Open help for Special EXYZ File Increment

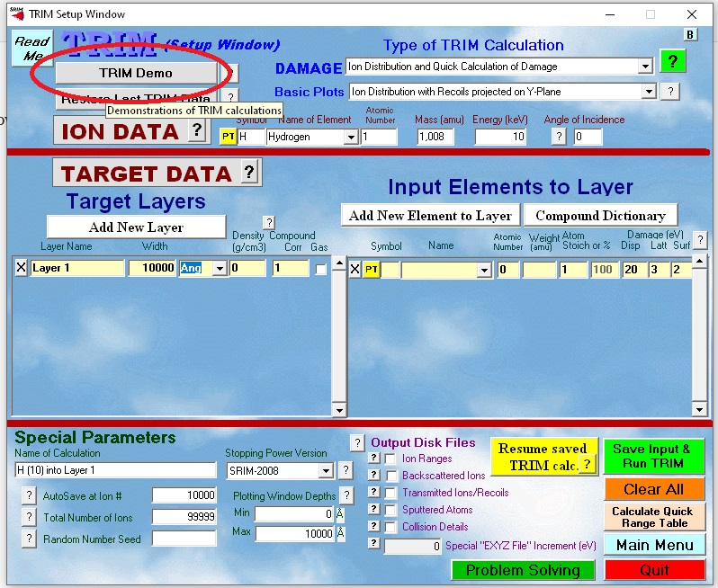(373, 543)
